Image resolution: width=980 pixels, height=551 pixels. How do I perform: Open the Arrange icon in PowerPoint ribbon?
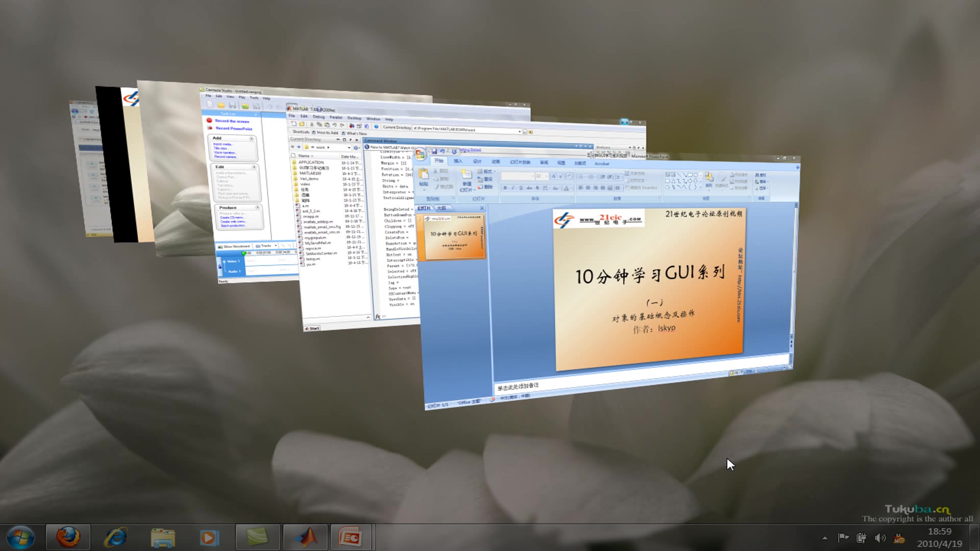point(709,177)
